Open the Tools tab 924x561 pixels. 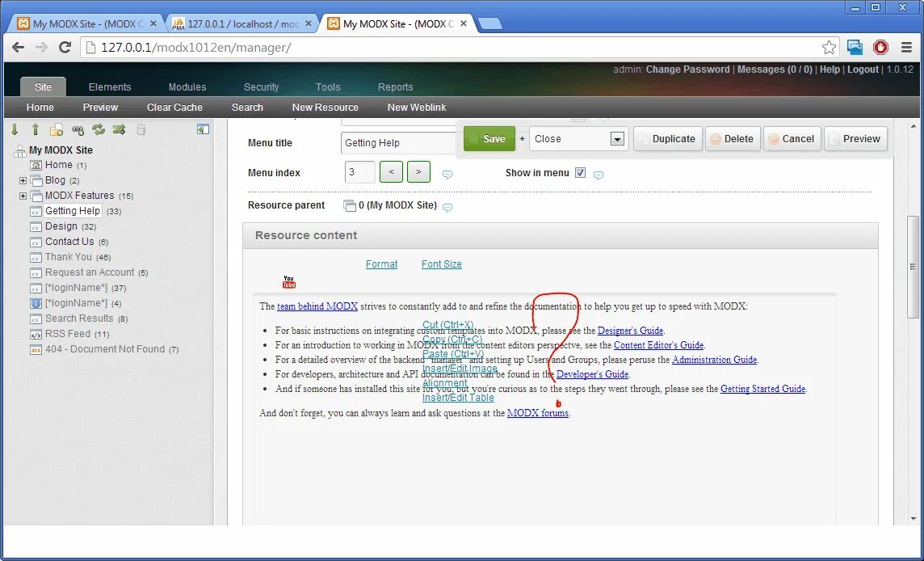(328, 86)
